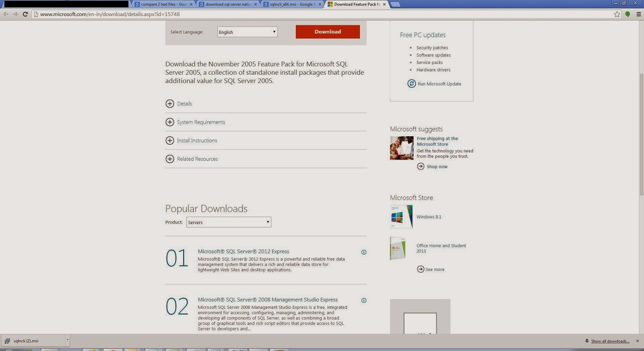Image resolution: width=644 pixels, height=351 pixels.
Task: Click info icon for SQL Server 2012 Express
Action: [364, 252]
